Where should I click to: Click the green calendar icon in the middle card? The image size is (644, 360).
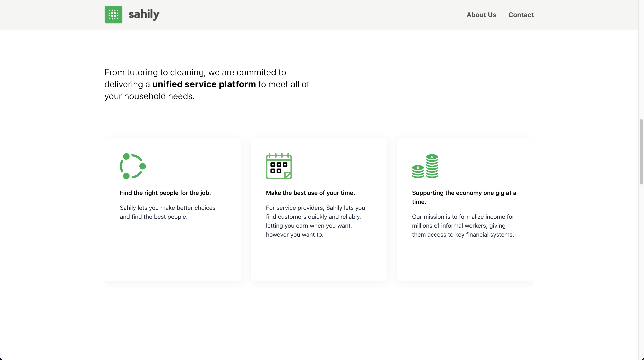coord(279,166)
